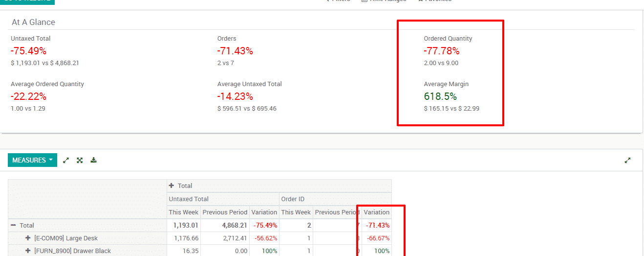Select the Untaxed Total -75.49% statistic
Image resolution: width=644 pixels, height=256 pixels.
[x=29, y=51]
